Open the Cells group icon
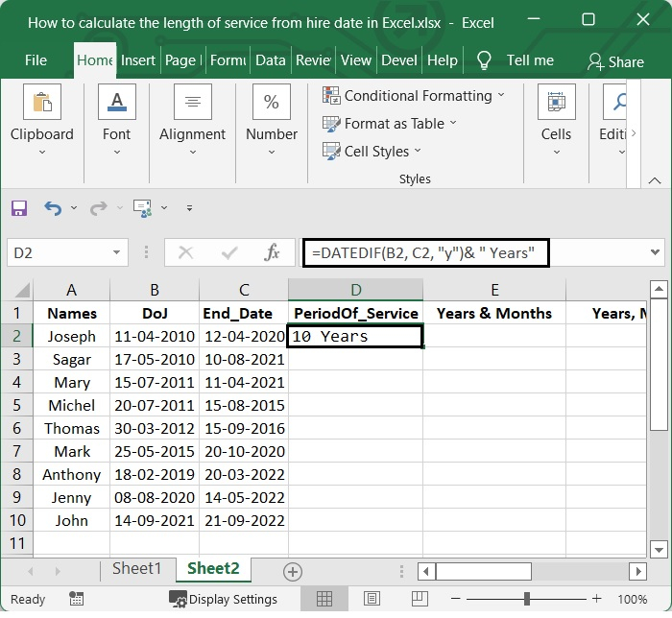This screenshot has width=672, height=618. coord(556,102)
